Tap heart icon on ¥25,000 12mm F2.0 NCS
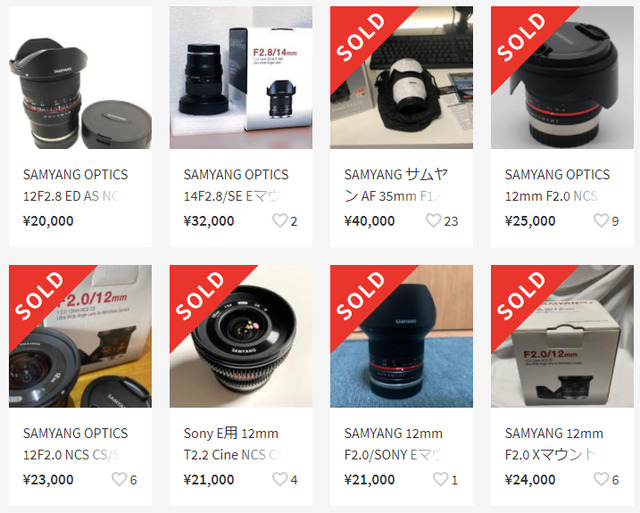The height and width of the screenshot is (513, 640). click(x=601, y=220)
